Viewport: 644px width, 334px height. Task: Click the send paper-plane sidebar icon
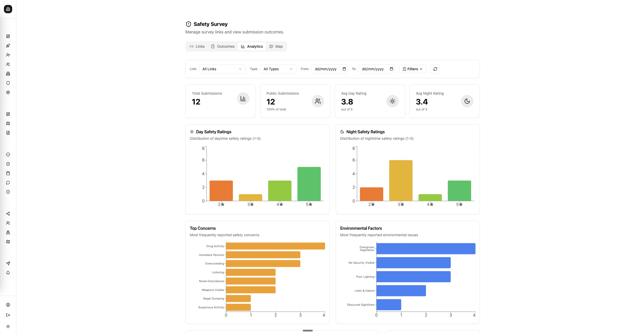click(8, 263)
